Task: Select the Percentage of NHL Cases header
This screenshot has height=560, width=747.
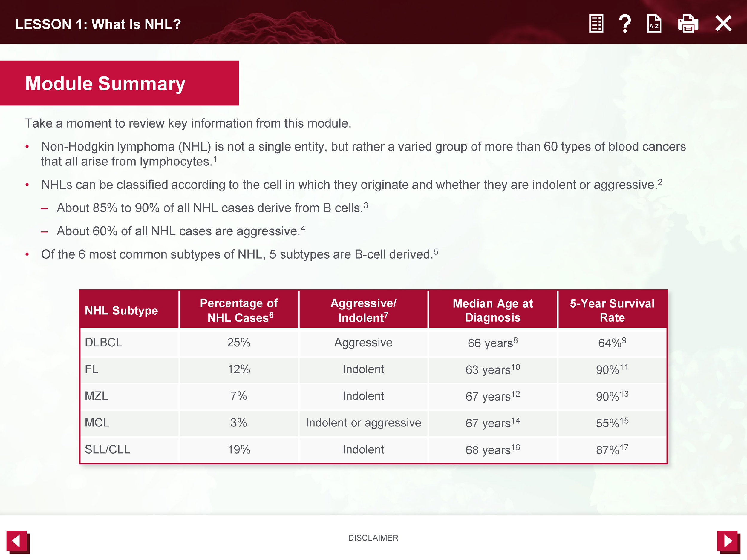Action: [239, 310]
